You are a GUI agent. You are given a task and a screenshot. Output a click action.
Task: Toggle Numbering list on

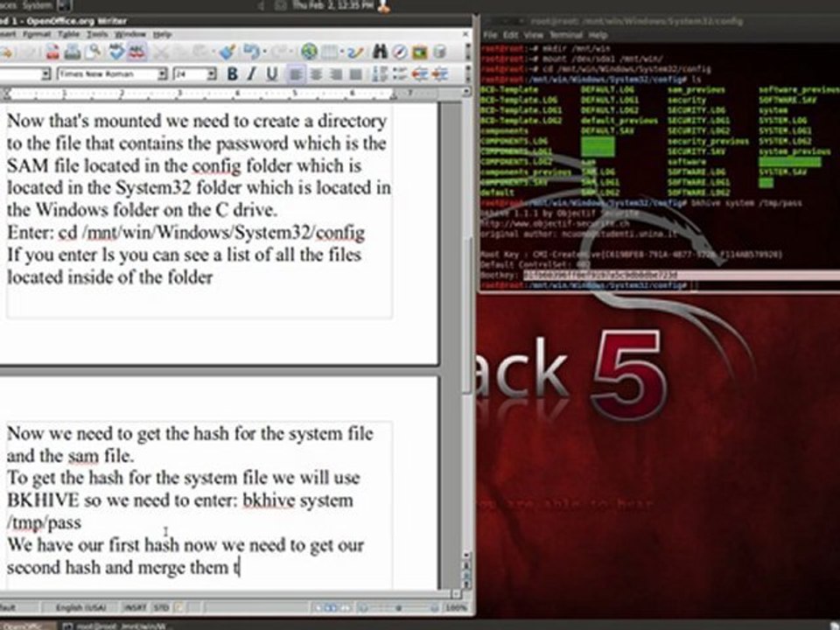pos(380,73)
